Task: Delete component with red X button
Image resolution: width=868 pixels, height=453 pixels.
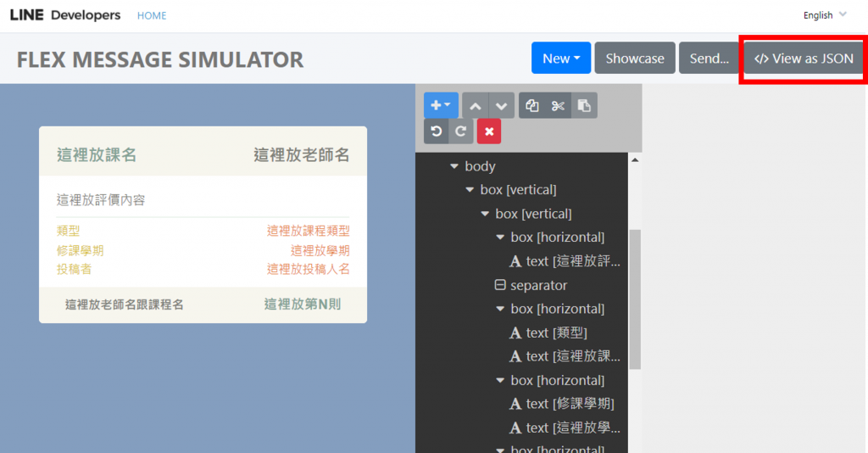Action: tap(489, 131)
